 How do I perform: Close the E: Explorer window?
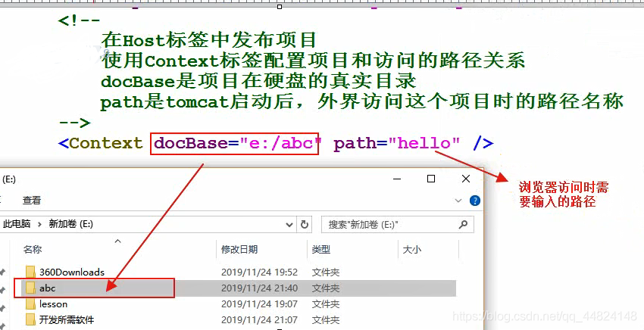tap(466, 179)
